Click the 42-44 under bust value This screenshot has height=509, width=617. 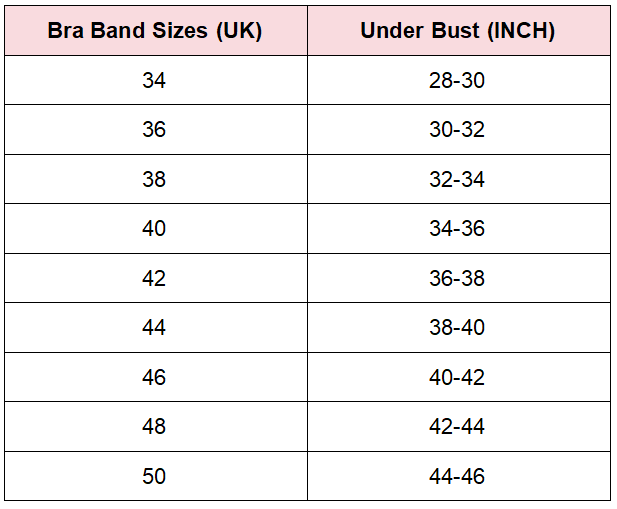click(x=457, y=426)
